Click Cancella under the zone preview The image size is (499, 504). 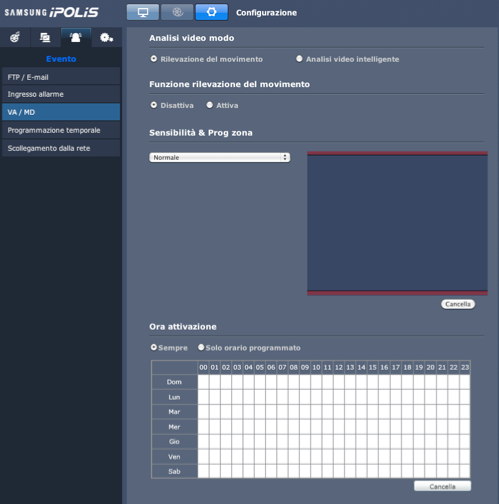[x=458, y=304]
